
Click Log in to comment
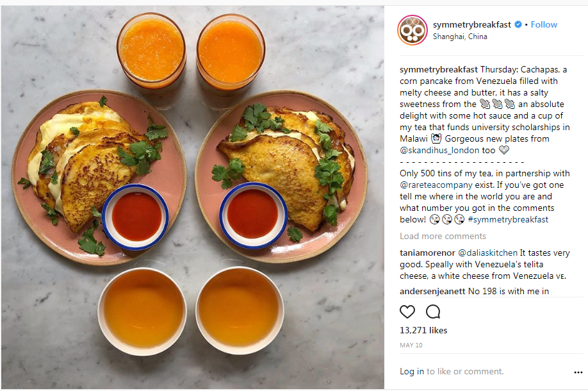(412, 371)
